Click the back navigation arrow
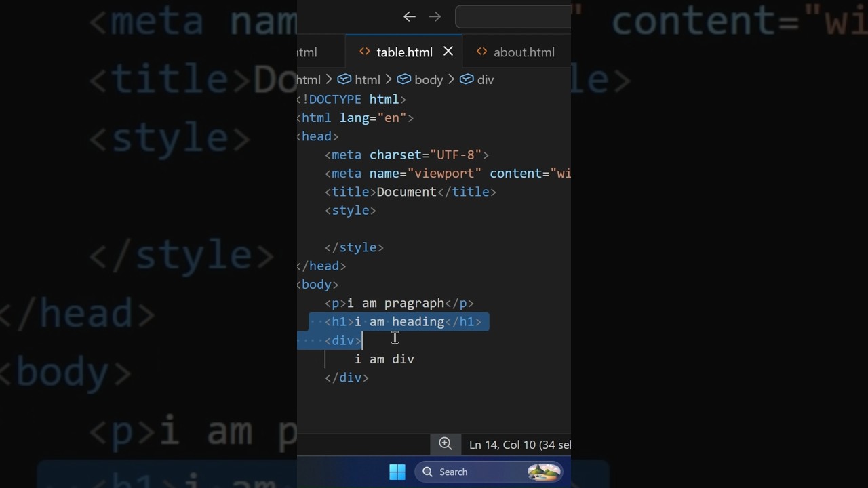Image resolution: width=868 pixels, height=488 pixels. point(409,17)
